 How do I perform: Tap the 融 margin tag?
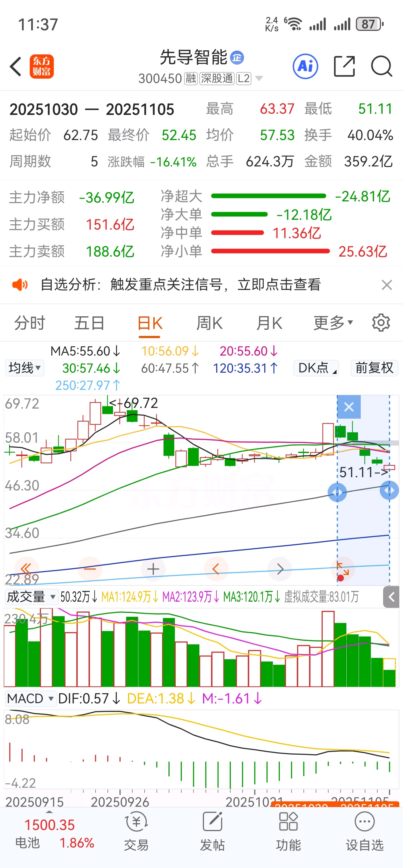pos(191,78)
